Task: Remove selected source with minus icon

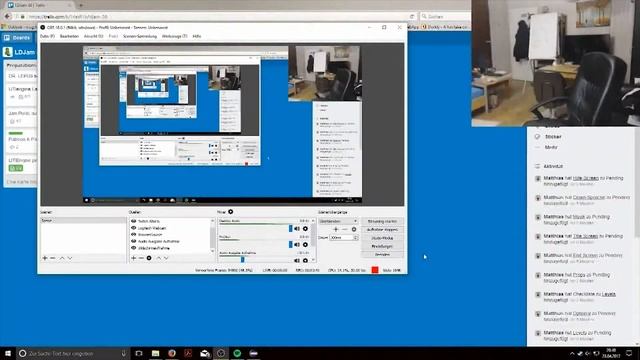Action: click(x=141, y=258)
